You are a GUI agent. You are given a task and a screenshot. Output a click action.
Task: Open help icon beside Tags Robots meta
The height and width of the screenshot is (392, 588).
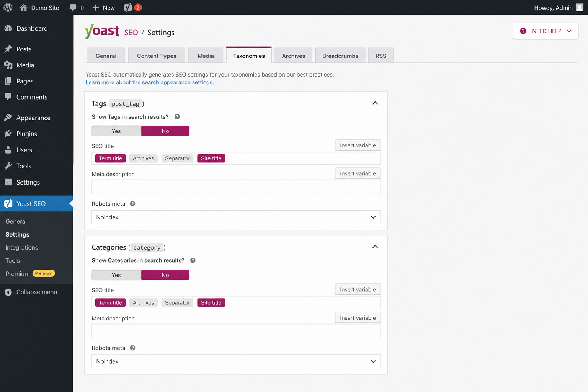coord(132,204)
